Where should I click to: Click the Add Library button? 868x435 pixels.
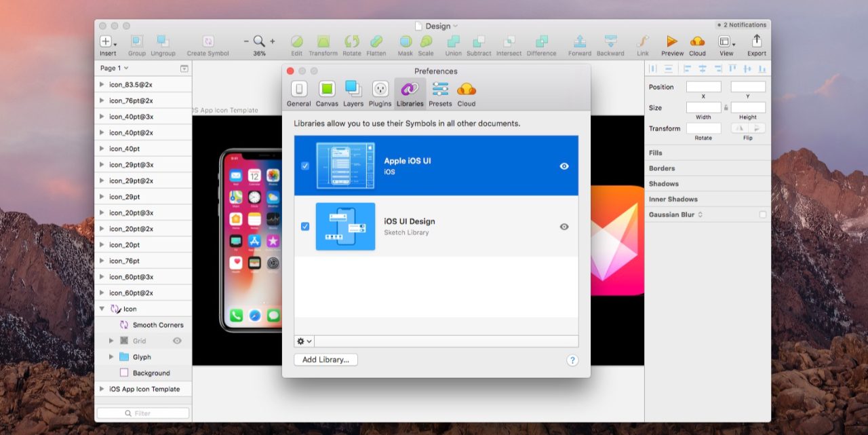tap(325, 360)
